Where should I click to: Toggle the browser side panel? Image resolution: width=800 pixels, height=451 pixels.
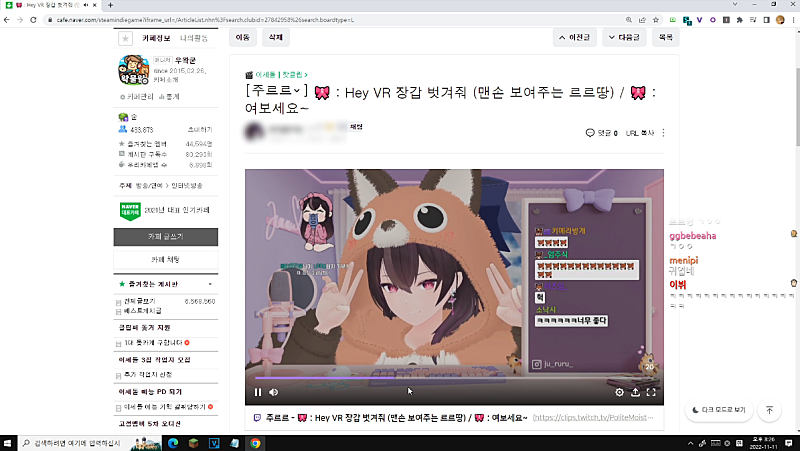pyautogui.click(x=766, y=20)
